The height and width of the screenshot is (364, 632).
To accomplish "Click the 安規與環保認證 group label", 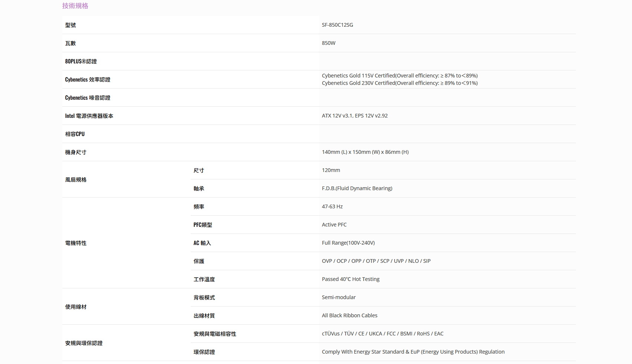I will point(84,343).
